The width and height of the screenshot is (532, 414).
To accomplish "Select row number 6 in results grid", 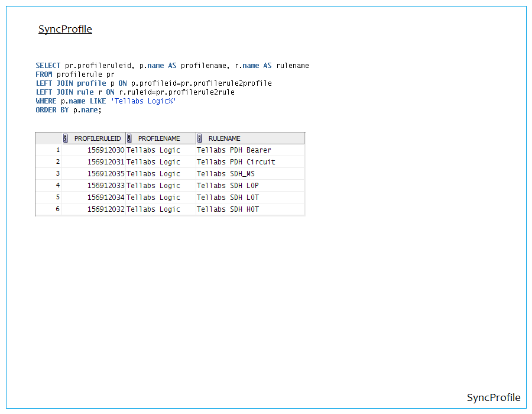I will [57, 209].
